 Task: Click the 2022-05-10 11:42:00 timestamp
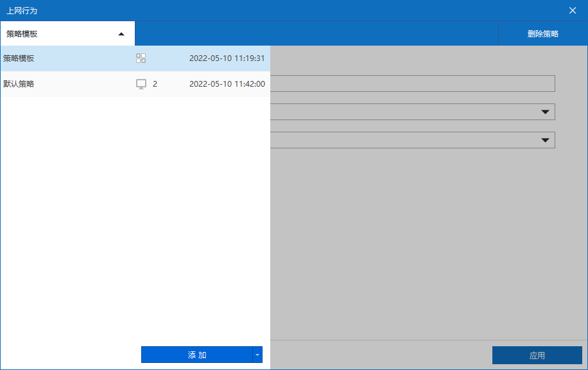[227, 84]
